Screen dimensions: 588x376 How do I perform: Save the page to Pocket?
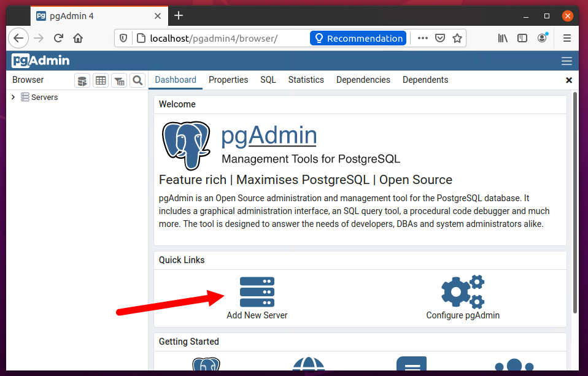pyautogui.click(x=440, y=38)
